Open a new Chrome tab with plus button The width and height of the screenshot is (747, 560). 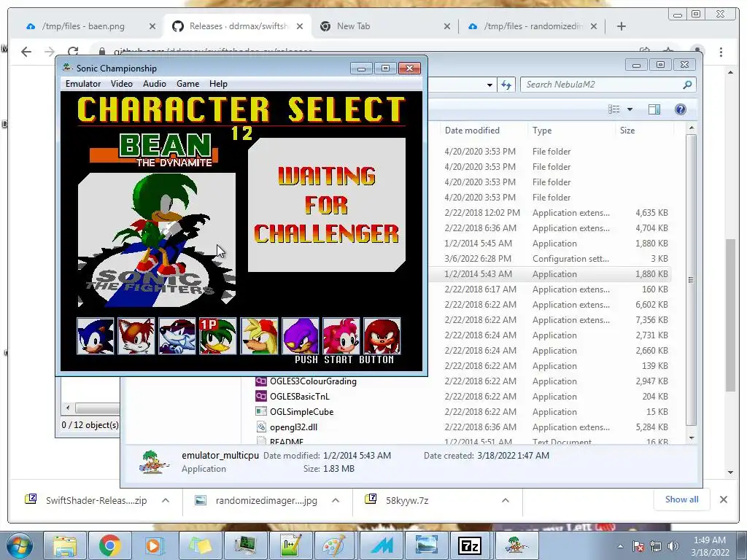click(x=622, y=26)
